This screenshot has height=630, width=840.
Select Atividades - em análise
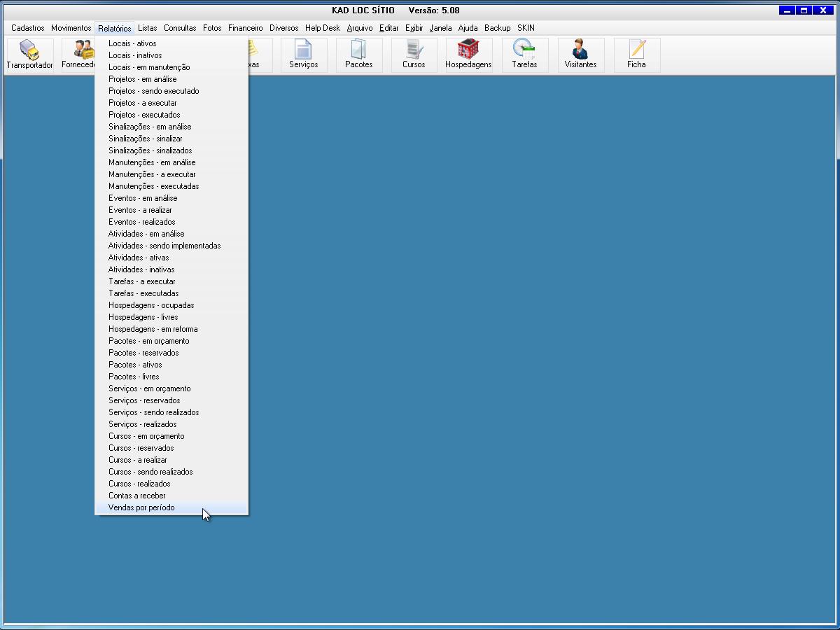[x=171, y=234]
